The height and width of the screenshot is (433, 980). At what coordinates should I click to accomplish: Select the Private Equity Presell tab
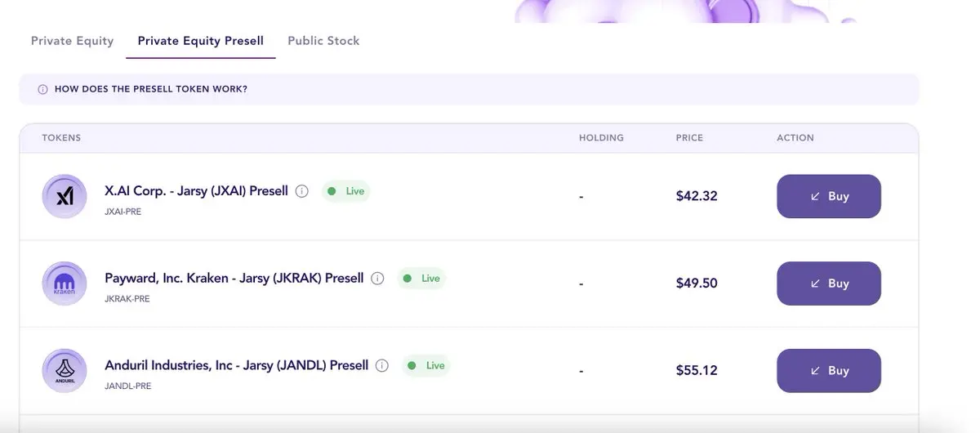[x=201, y=41]
